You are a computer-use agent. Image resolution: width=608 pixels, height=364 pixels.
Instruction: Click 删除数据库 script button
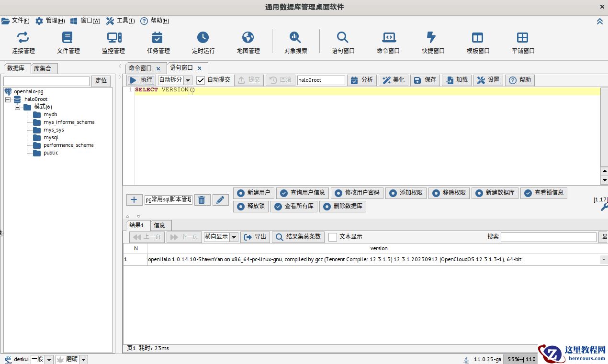coord(343,207)
